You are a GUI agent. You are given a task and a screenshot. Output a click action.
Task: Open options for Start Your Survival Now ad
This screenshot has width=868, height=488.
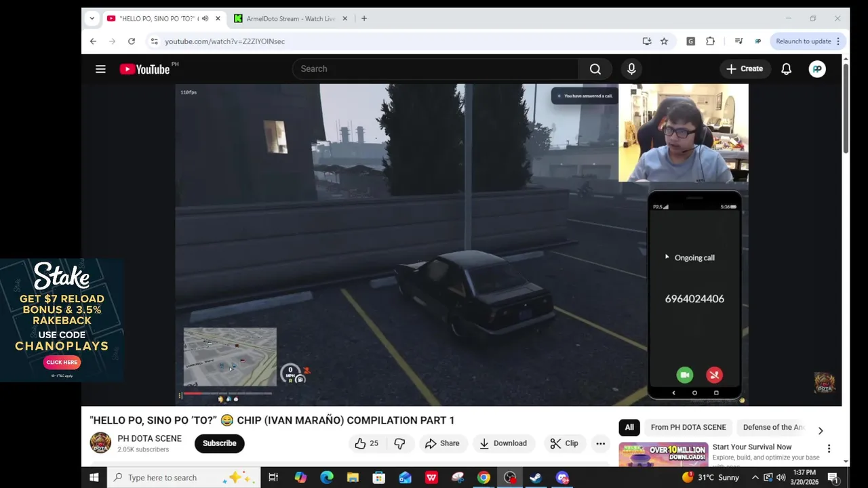pyautogui.click(x=829, y=449)
